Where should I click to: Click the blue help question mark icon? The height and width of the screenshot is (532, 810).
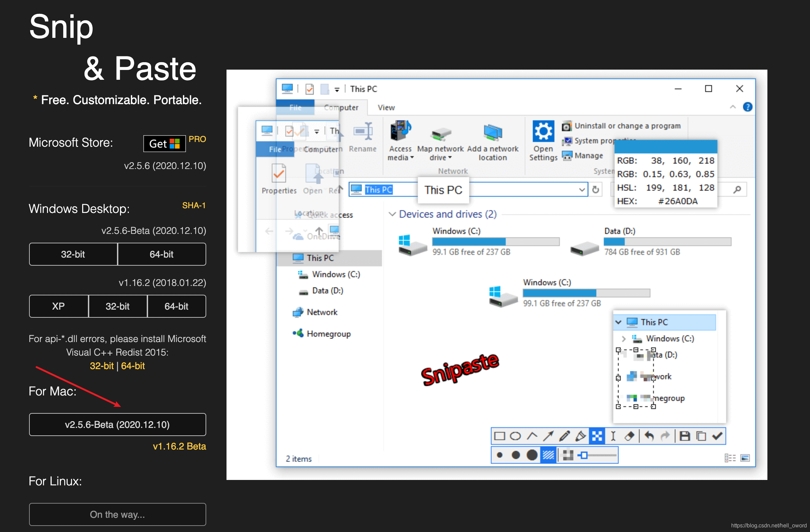point(747,107)
